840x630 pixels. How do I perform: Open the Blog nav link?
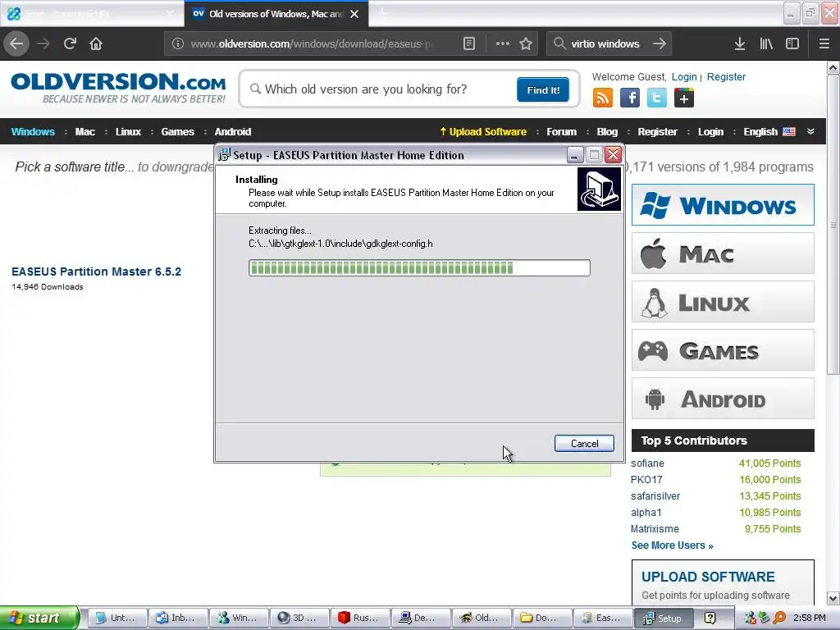tap(607, 132)
